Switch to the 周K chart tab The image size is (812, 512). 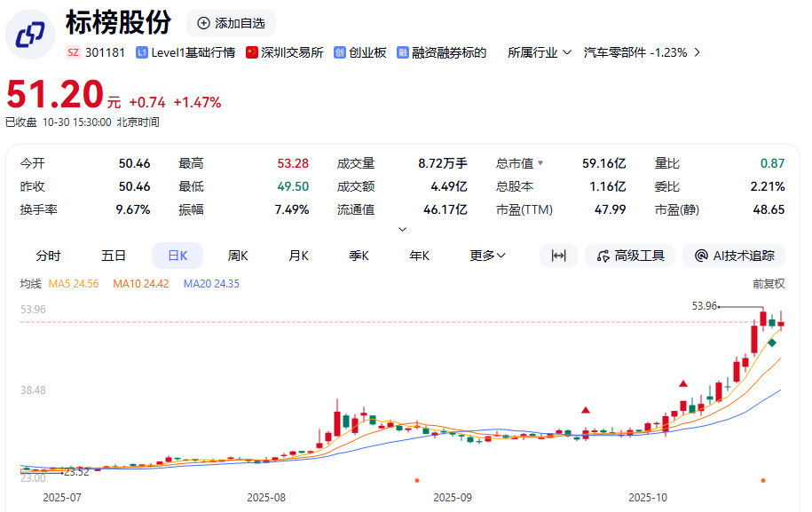click(x=238, y=256)
